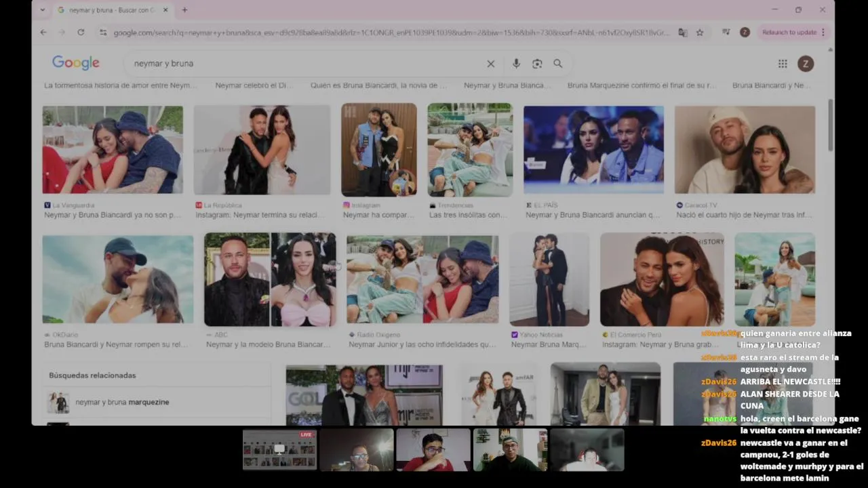This screenshot has height=488, width=868.
Task: Open the Yahoo Noticias image result thumbnail
Action: click(549, 279)
